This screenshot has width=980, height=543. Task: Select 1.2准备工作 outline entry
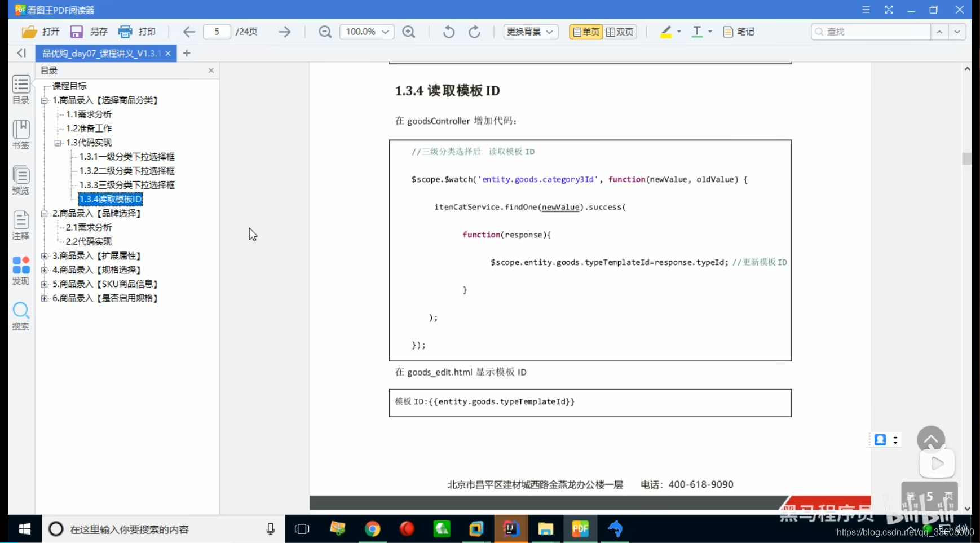[x=89, y=128]
